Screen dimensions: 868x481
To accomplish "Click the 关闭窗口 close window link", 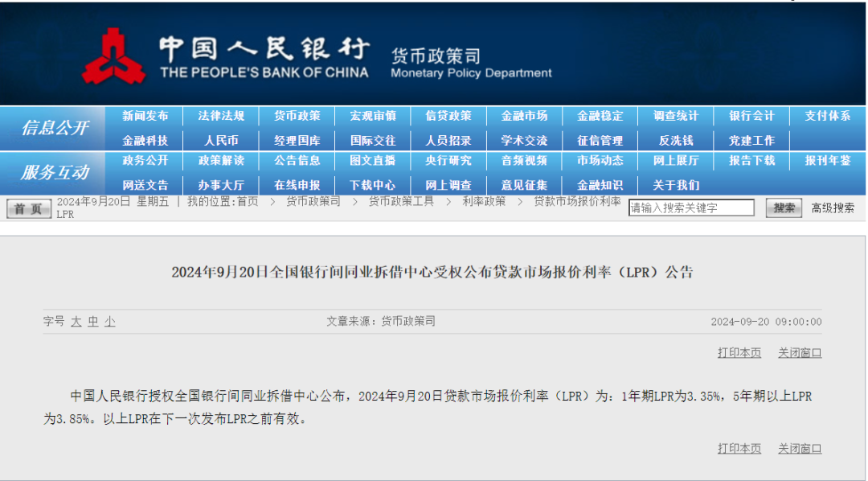I will (x=800, y=352).
